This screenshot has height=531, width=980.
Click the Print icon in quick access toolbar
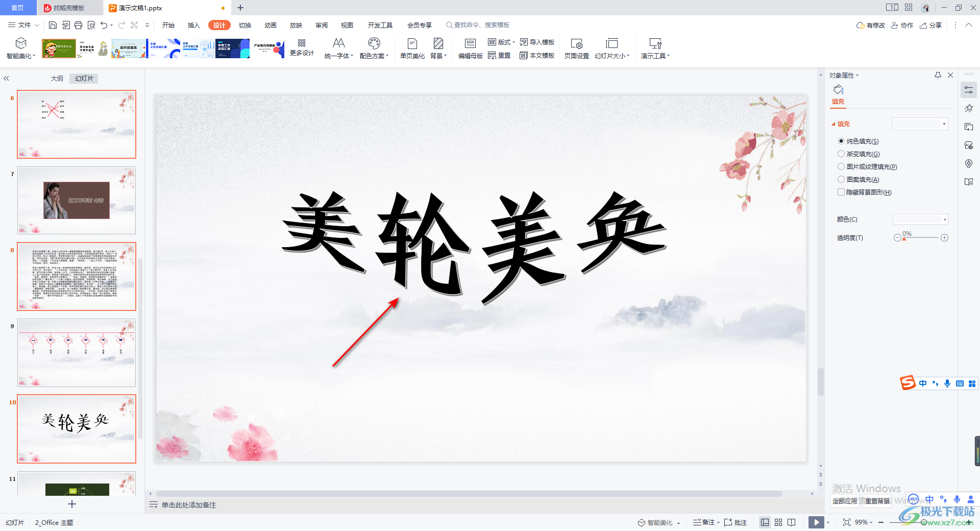(x=78, y=25)
